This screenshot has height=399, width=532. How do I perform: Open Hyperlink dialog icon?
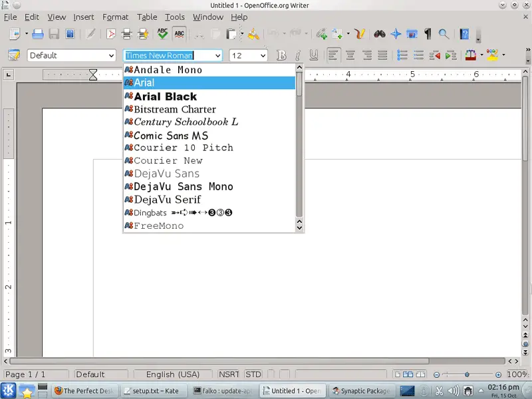point(321,34)
